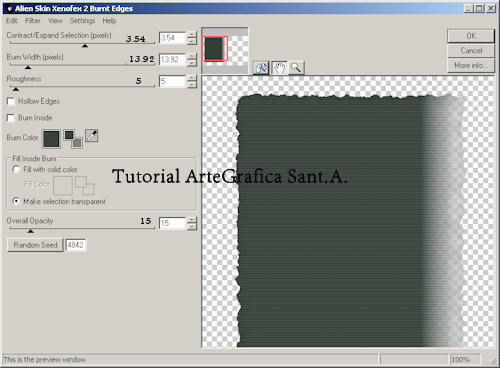Select the magnifier zoom tool
This screenshot has height=368, width=500.
point(296,68)
